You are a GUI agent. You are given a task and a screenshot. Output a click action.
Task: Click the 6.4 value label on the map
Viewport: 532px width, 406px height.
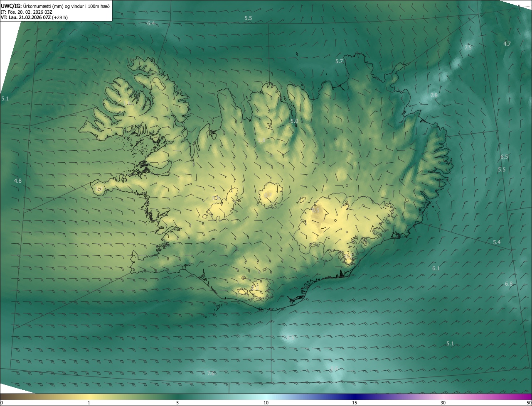click(x=151, y=24)
